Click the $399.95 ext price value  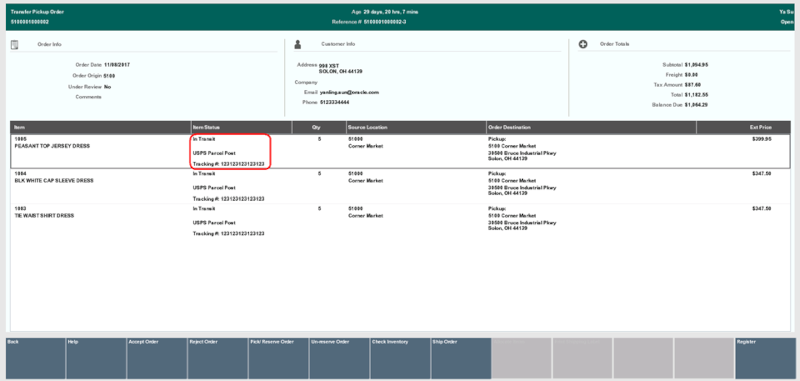tap(761, 139)
